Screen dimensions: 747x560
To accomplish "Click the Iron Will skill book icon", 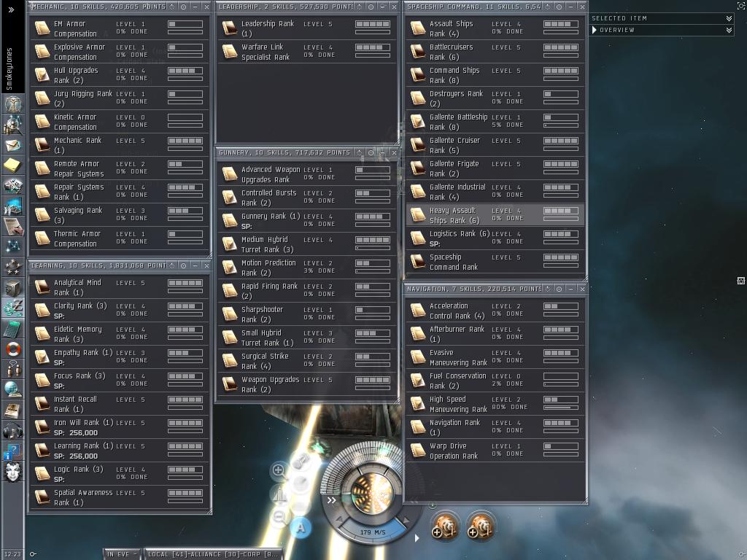I will coord(42,427).
